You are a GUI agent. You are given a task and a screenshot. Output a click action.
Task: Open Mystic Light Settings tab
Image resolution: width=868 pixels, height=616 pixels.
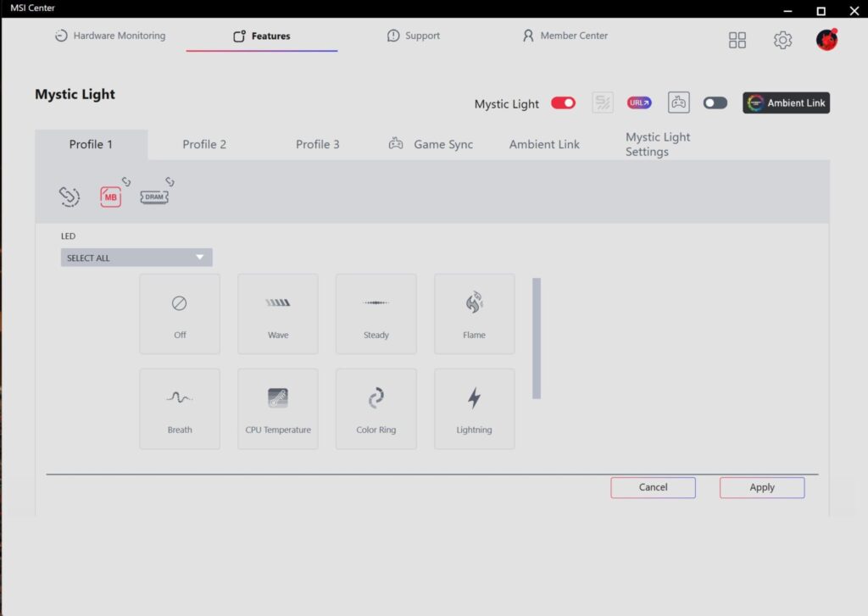(x=658, y=144)
